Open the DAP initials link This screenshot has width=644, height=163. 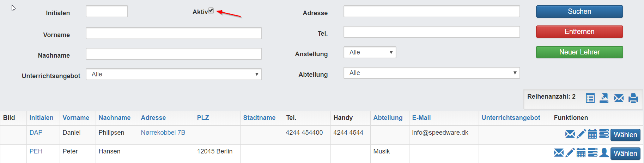click(36, 133)
